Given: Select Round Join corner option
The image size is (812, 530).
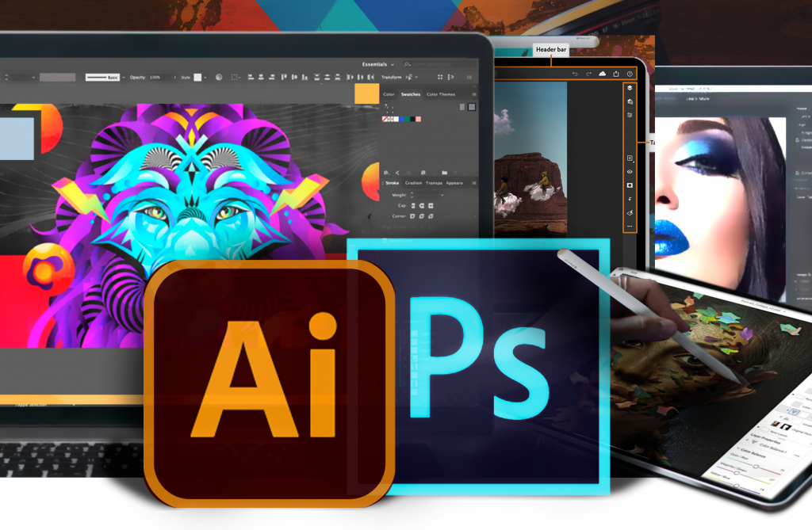Looking at the screenshot, I should pos(422,215).
